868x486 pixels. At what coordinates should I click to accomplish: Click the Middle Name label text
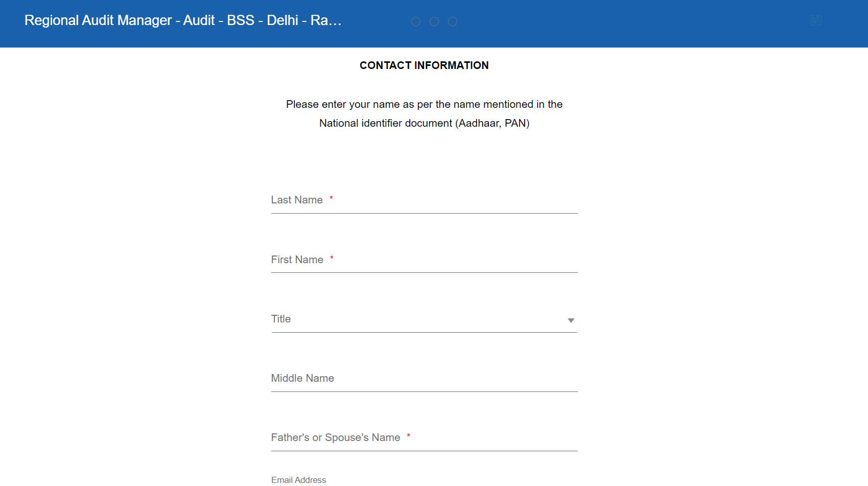click(302, 378)
